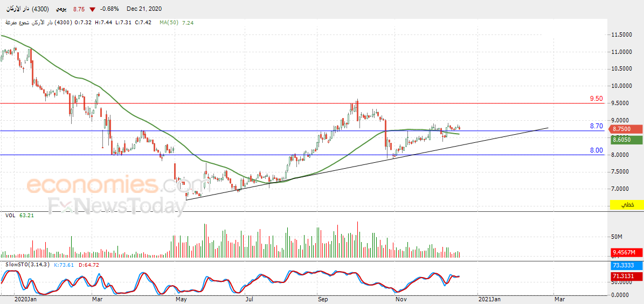Click the blue 8.00 support level label

click(x=597, y=150)
